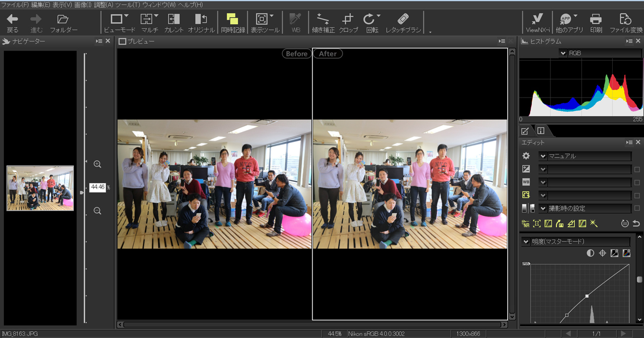
Task: Click the contrast half-circle icon above curve
Action: pos(590,253)
